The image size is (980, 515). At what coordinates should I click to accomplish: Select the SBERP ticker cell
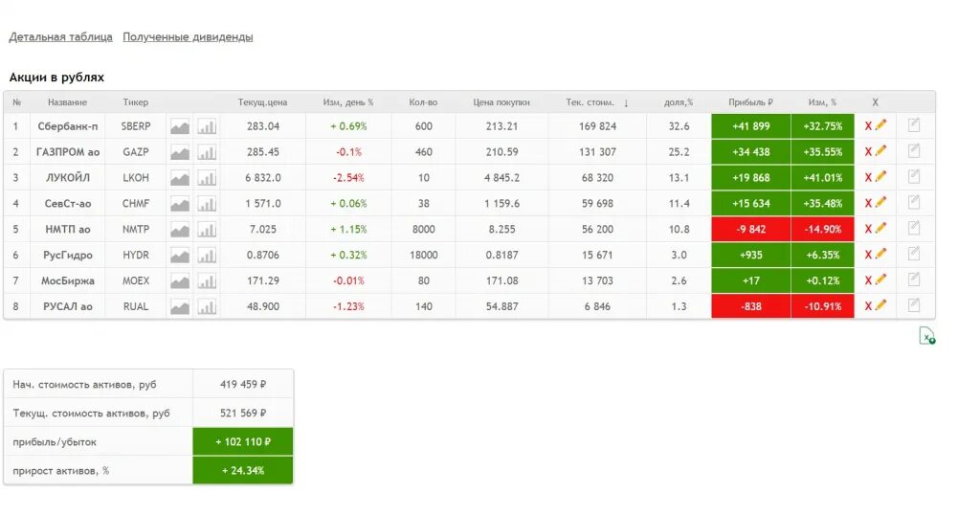[x=136, y=126]
